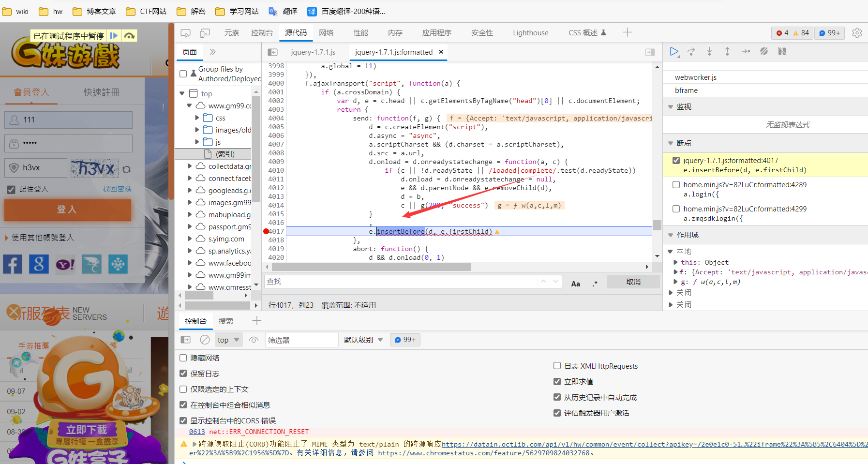Click the Step button icon
Viewport: 868px width, 464px height.
(x=746, y=51)
